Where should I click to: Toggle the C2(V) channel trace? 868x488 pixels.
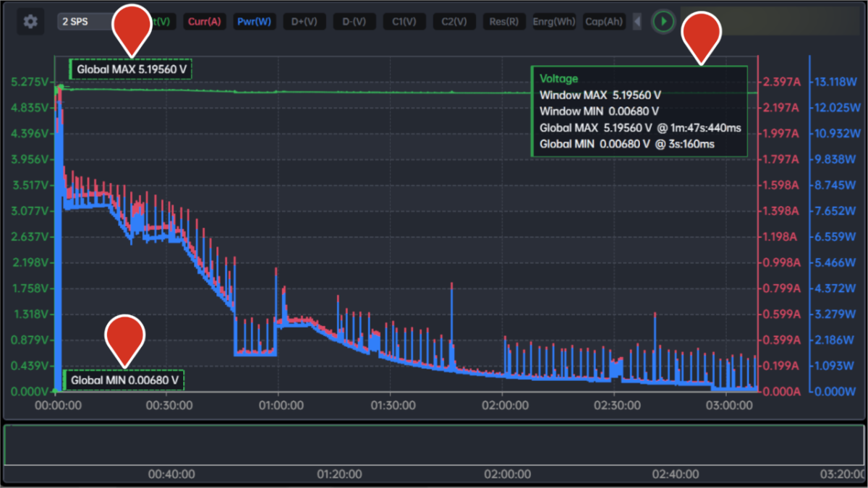point(454,22)
